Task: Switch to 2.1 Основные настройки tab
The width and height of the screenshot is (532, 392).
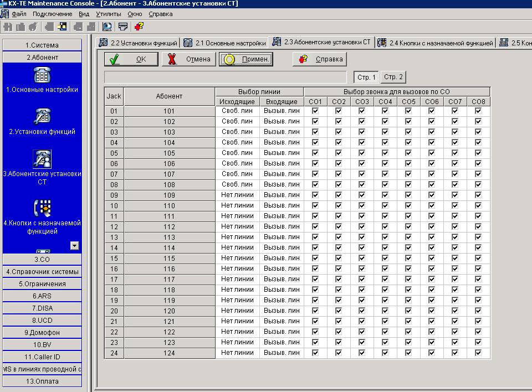Action: 224,43
